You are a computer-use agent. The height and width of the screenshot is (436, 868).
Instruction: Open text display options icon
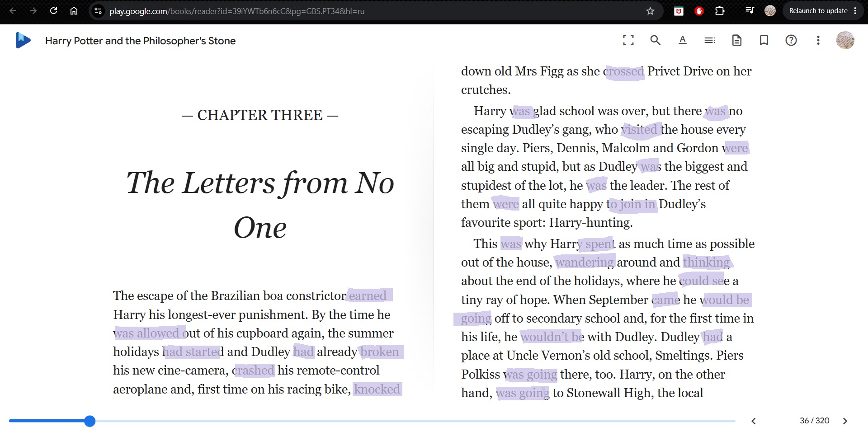point(683,40)
